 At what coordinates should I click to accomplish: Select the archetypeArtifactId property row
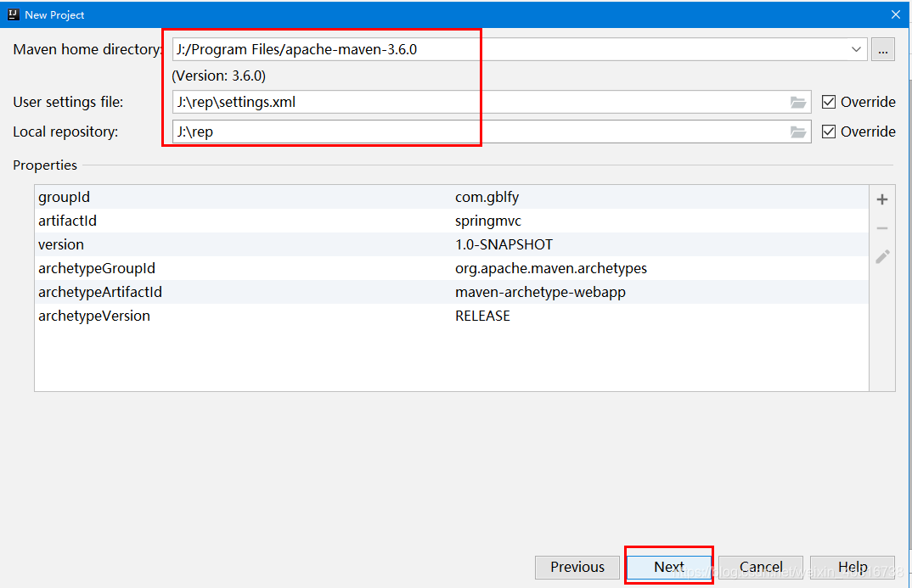(452, 292)
